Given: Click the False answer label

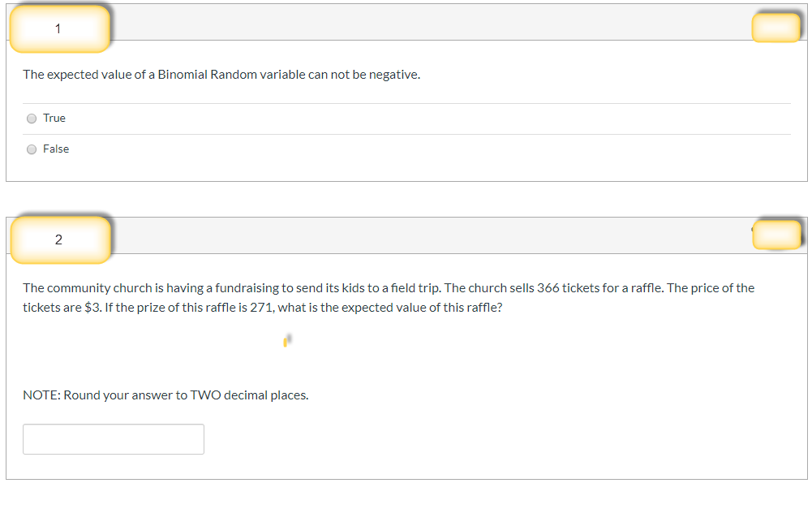Looking at the screenshot, I should (x=58, y=149).
